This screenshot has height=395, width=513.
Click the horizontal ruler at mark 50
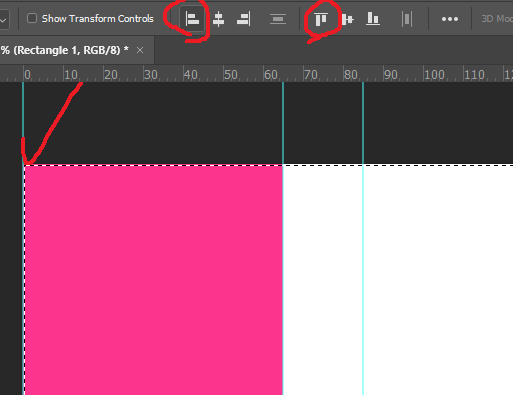[x=231, y=75]
